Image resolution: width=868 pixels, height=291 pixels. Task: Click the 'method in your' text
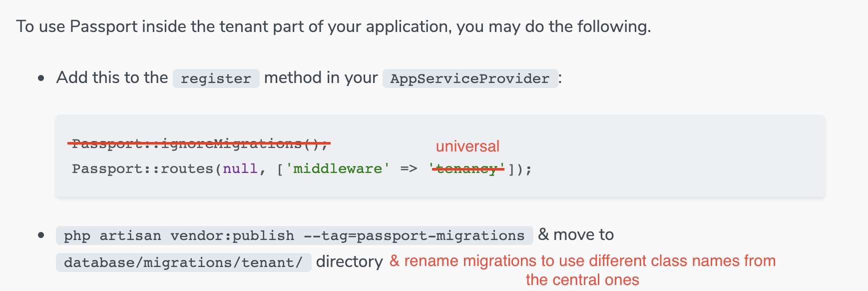coord(321,77)
